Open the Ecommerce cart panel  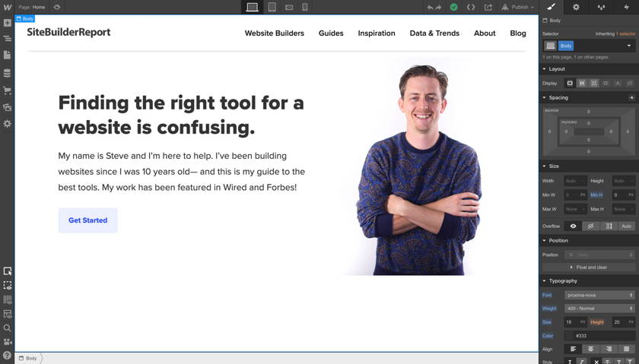8,90
